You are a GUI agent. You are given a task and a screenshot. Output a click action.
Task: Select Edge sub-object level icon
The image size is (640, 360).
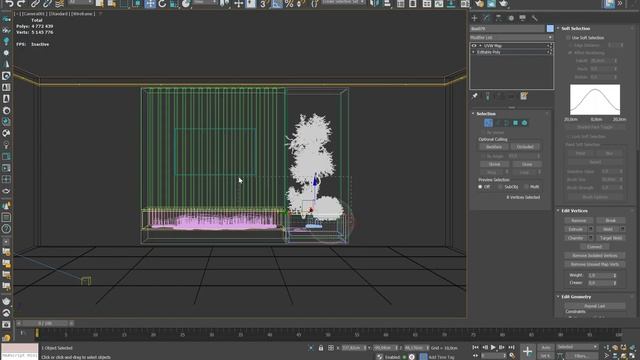[498, 123]
